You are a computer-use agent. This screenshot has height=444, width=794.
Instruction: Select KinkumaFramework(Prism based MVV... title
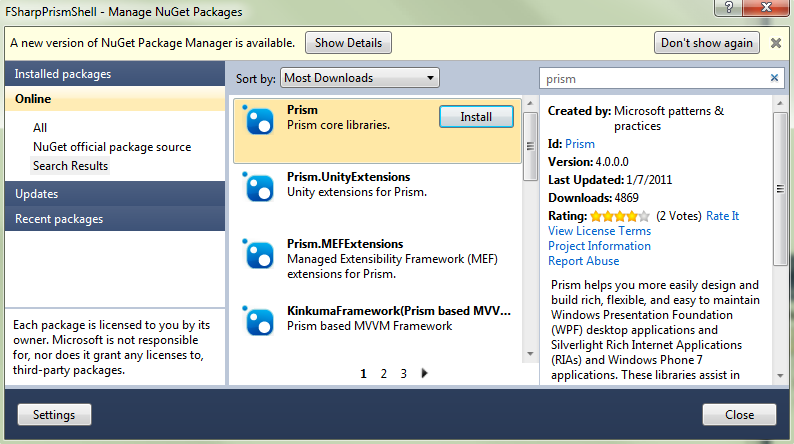pyautogui.click(x=399, y=311)
